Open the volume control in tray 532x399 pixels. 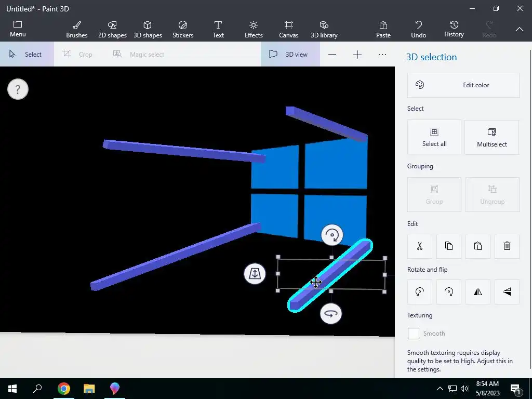(464, 389)
